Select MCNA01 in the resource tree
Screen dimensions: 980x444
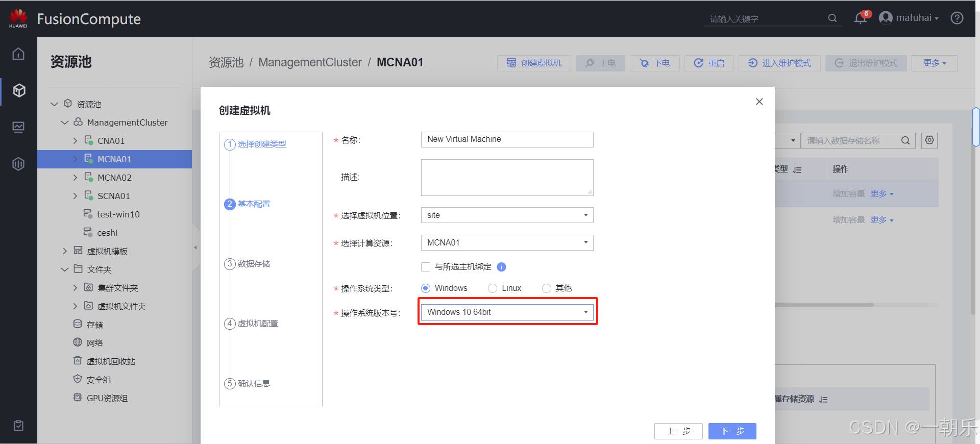tap(114, 159)
